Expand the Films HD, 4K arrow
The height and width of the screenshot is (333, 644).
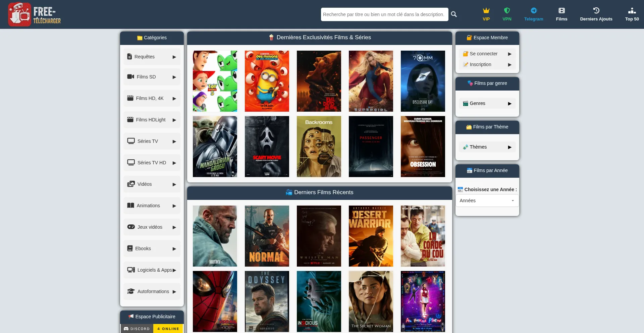174,99
